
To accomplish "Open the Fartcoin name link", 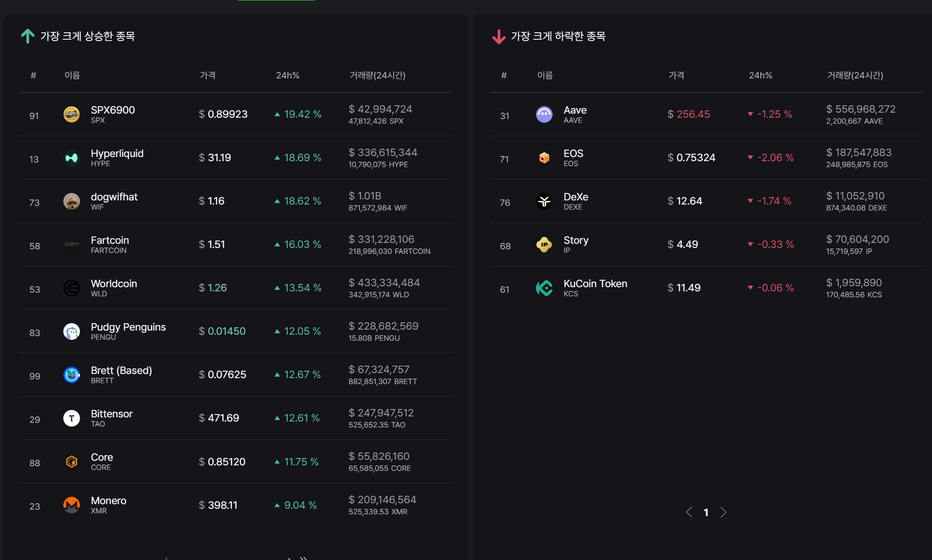I will click(110, 240).
